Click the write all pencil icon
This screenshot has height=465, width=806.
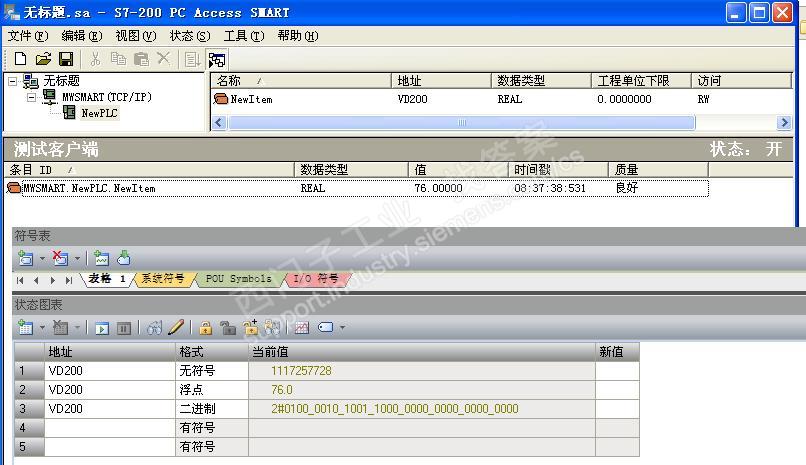[x=176, y=327]
